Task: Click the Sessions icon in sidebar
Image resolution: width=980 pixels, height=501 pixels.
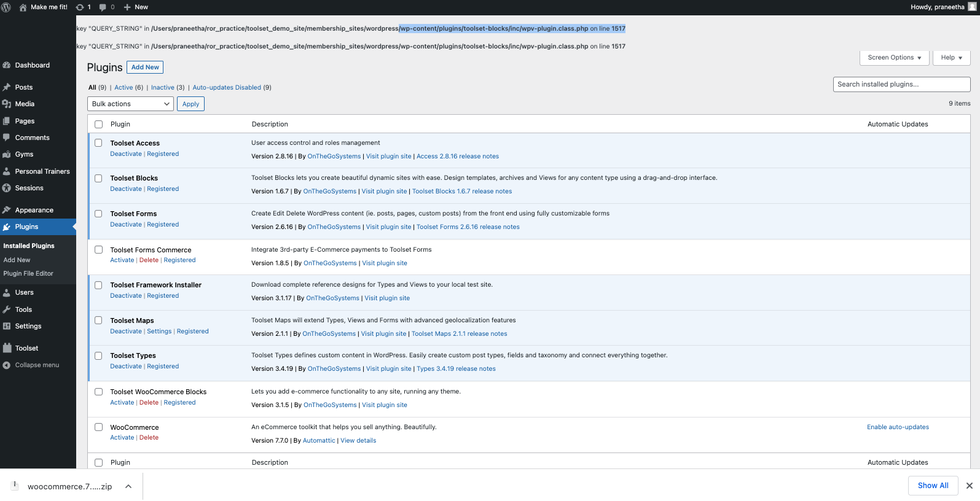Action: coord(7,188)
